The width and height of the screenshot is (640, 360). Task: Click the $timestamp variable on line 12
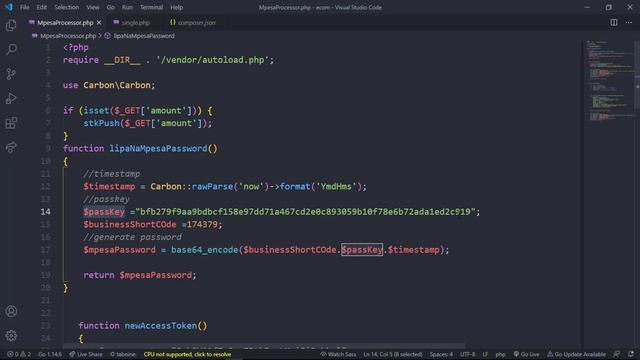coord(109,187)
